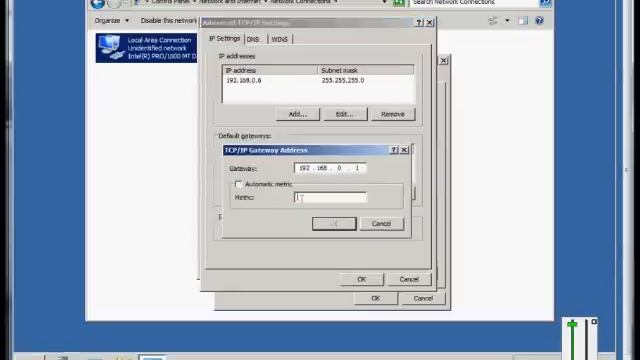Click the change view icon in toolbar
Screen dimensions: 640x360
pyautogui.click(x=493, y=20)
